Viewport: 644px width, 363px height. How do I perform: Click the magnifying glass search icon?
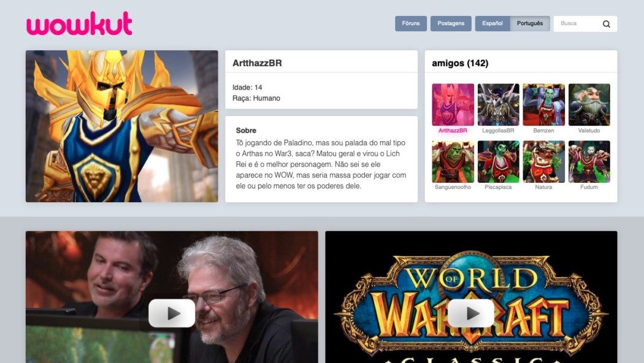tap(606, 24)
